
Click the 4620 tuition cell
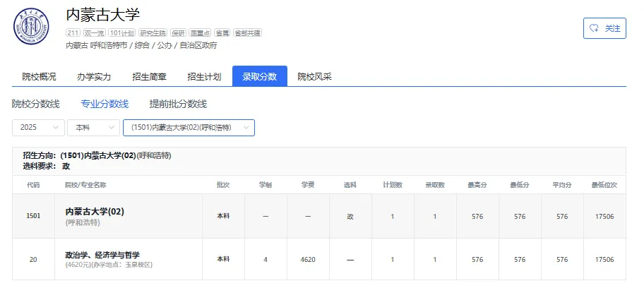pos(308,259)
